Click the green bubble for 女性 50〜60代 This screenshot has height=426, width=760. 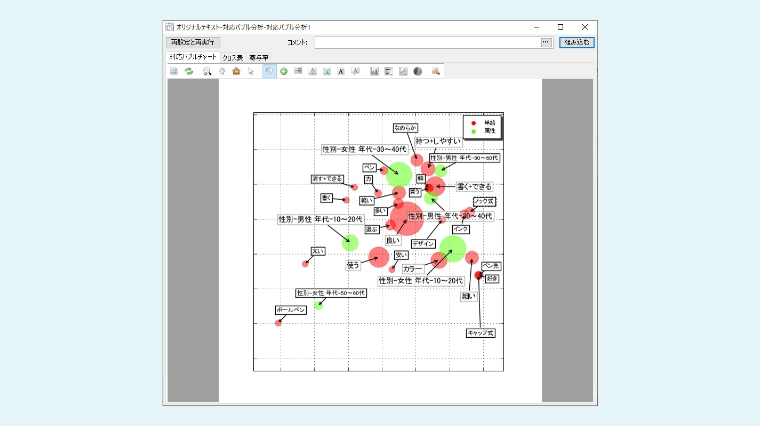pyautogui.click(x=318, y=305)
